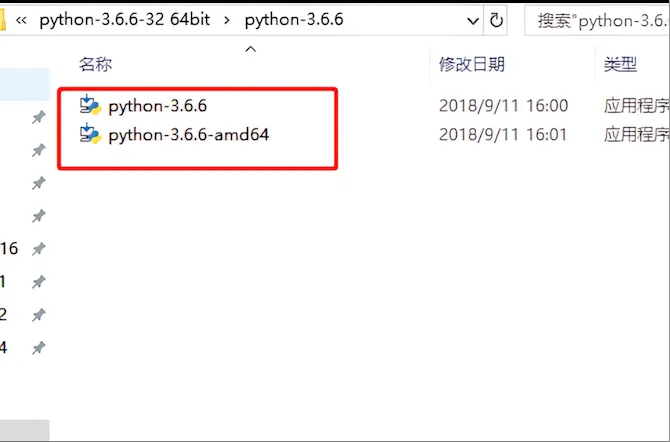Screen dimensions: 670x442
Task: Click the topmost pin icon in navigation pane
Action: tap(38, 117)
